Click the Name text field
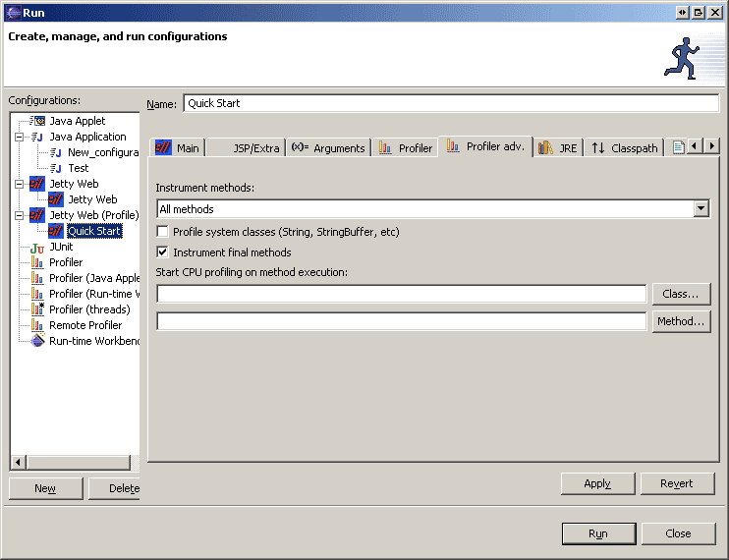729x560 pixels. [x=450, y=103]
